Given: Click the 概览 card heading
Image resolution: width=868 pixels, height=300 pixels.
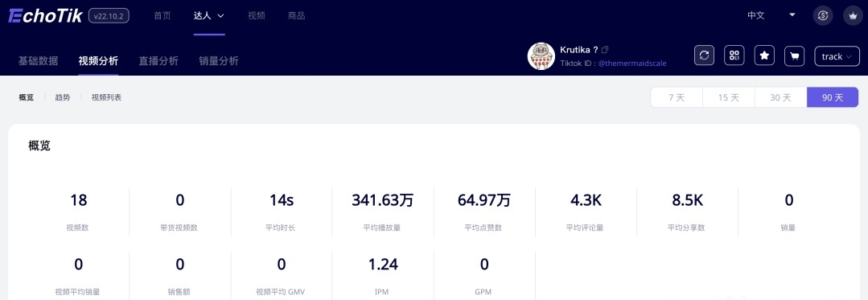Looking at the screenshot, I should click(x=39, y=146).
